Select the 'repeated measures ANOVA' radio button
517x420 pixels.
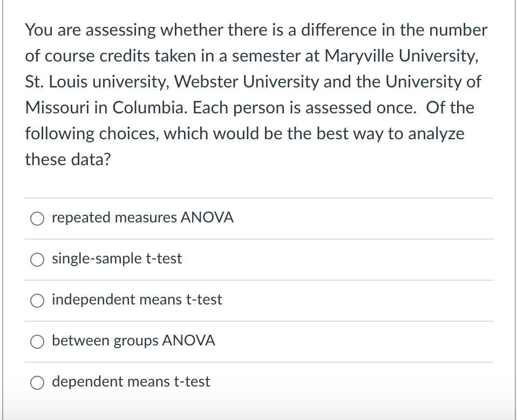(37, 218)
